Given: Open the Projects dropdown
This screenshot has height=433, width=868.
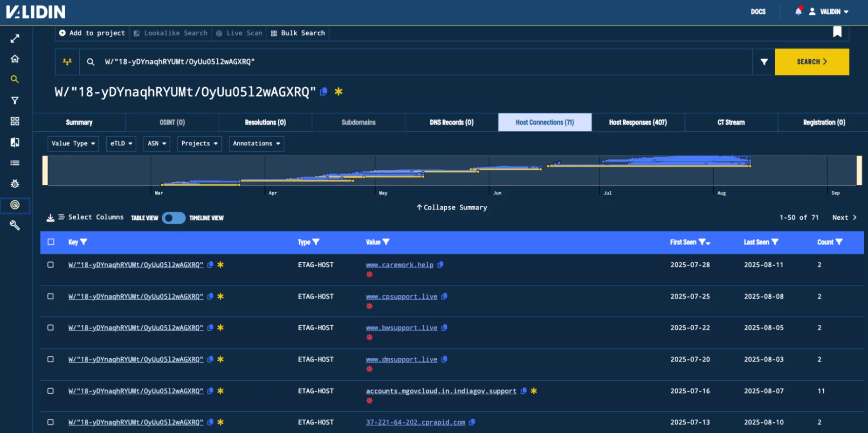Looking at the screenshot, I should [x=200, y=144].
